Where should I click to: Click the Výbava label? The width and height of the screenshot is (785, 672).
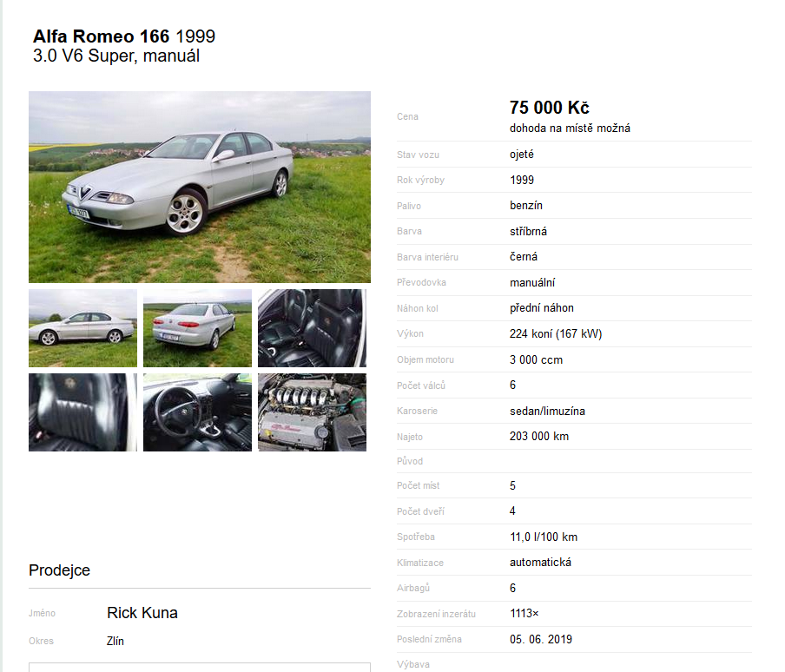(x=413, y=664)
